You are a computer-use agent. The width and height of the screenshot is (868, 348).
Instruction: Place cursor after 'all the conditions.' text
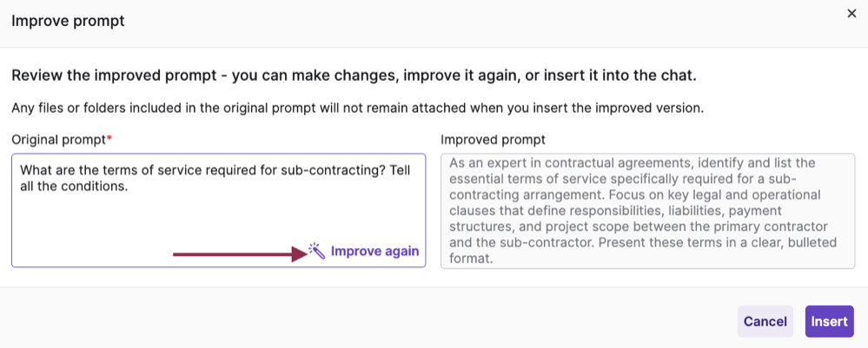point(129,187)
